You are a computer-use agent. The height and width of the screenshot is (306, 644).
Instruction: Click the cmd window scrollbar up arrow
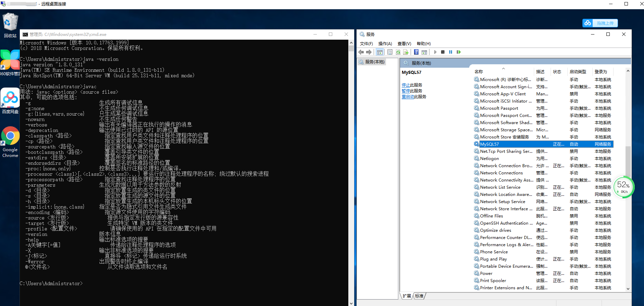click(351, 43)
